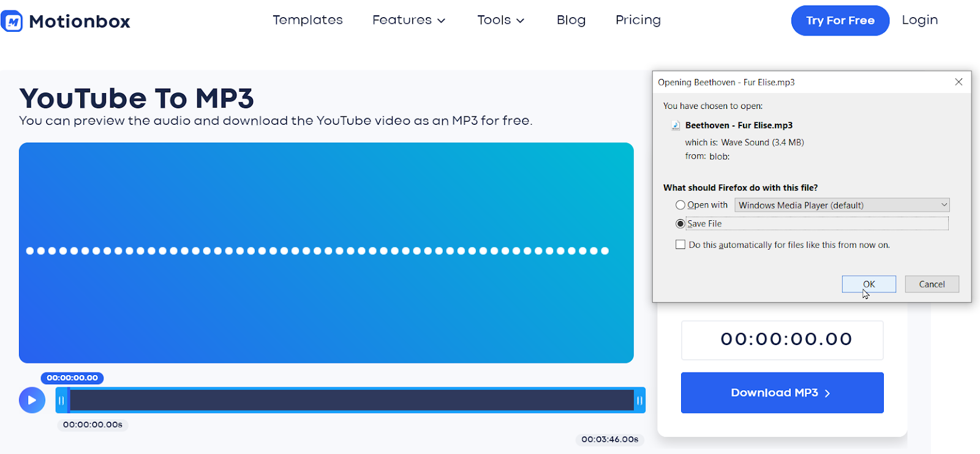Expand the Tools menu
This screenshot has height=454, width=980.
[x=501, y=20]
